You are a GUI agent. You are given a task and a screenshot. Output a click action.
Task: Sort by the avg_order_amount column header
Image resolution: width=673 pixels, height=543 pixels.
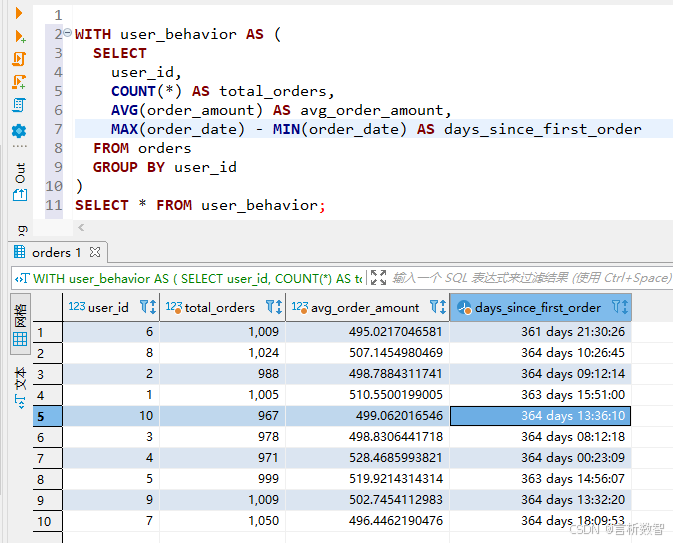tap(365, 307)
